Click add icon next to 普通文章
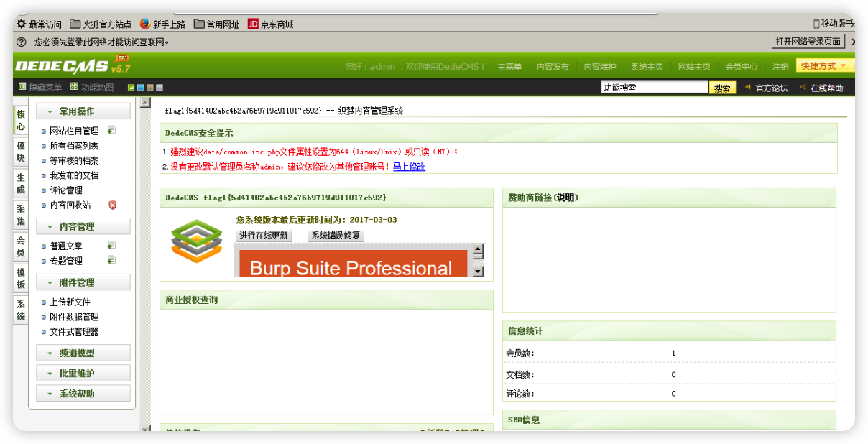The width and height of the screenshot is (868, 444). tap(111, 246)
